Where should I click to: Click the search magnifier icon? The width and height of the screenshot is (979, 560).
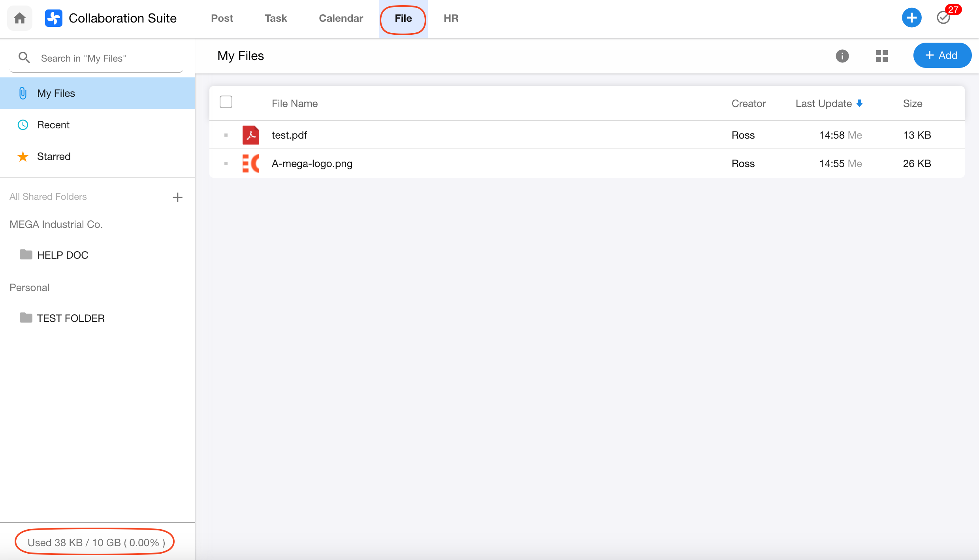(x=24, y=58)
